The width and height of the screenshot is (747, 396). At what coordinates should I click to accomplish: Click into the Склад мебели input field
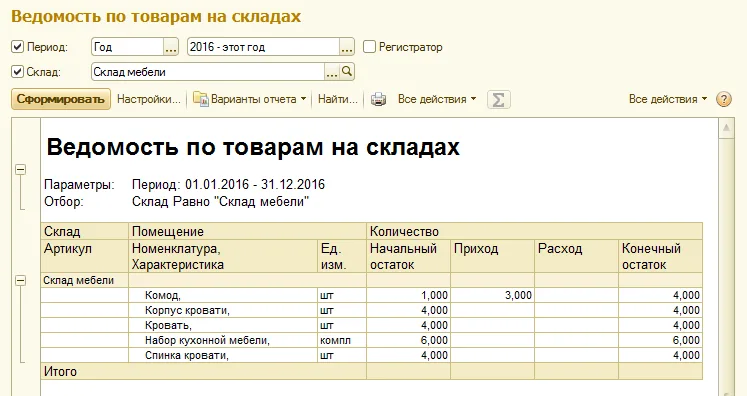[208, 72]
